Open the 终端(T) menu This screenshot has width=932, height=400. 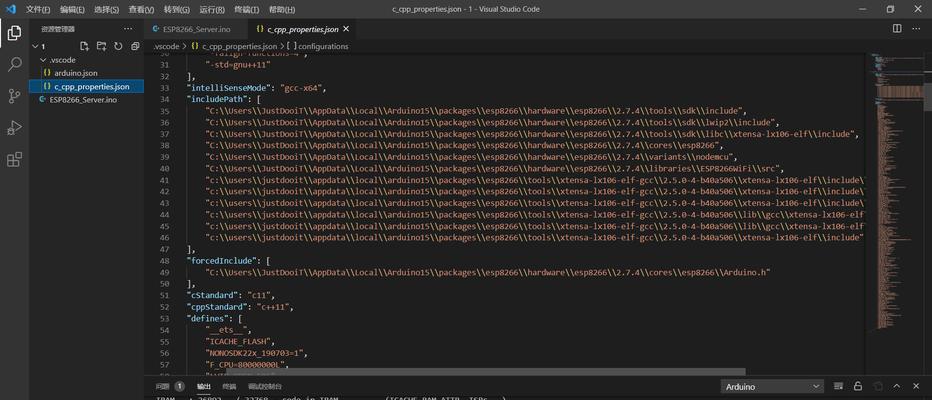pyautogui.click(x=247, y=10)
